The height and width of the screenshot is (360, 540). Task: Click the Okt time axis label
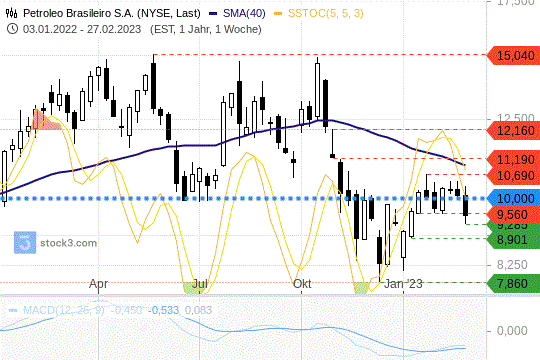pyautogui.click(x=302, y=284)
